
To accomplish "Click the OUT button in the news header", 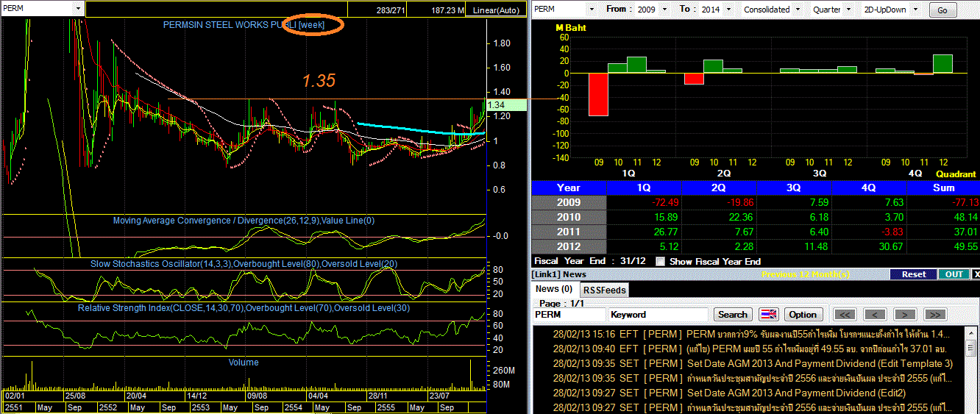I will click(x=954, y=274).
